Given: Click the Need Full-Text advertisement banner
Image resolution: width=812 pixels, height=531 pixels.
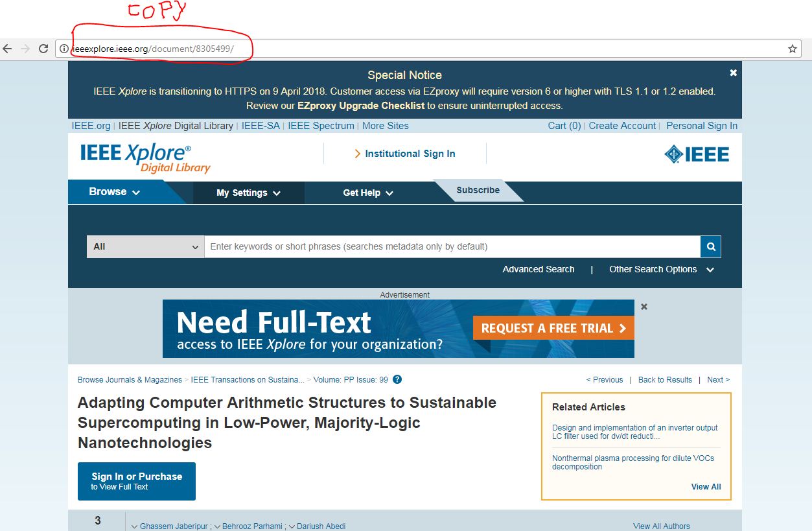Looking at the screenshot, I should tap(399, 329).
